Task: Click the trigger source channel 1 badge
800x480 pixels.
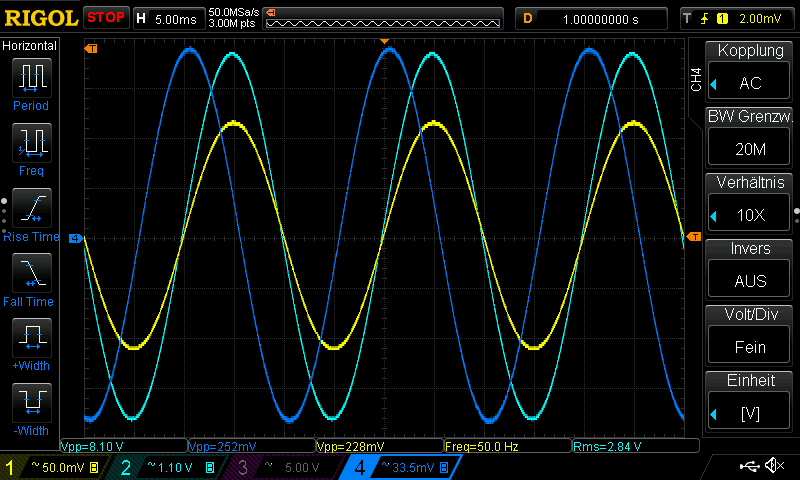Action: point(722,19)
